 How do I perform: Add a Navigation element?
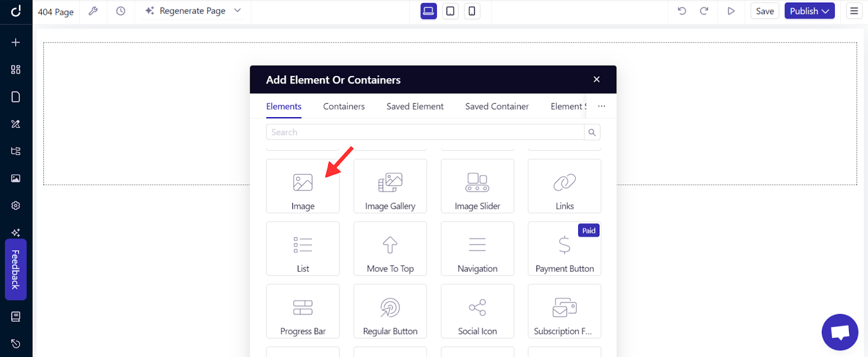477,248
